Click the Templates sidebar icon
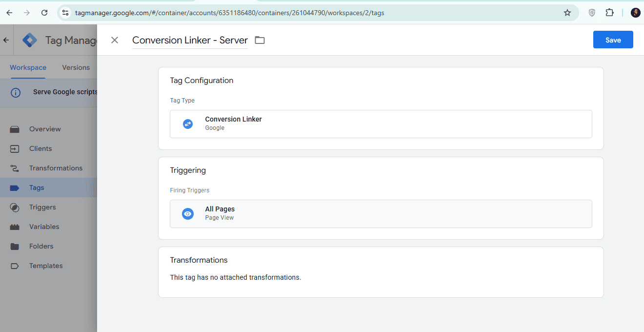Viewport: 644px width, 332px height. (x=15, y=266)
